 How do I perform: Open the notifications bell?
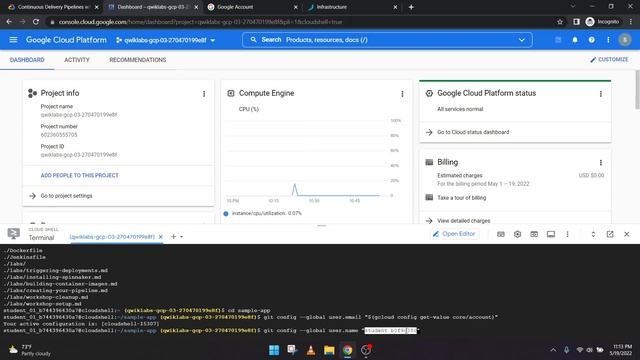tap(575, 40)
